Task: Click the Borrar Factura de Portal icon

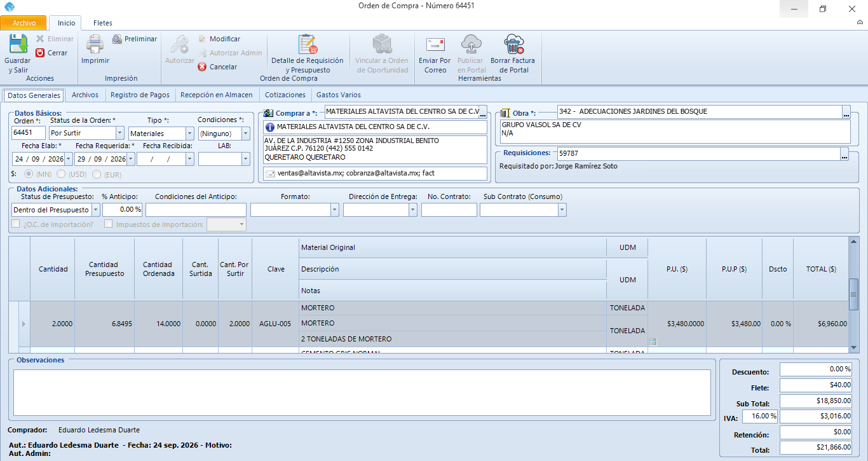Action: [513, 44]
